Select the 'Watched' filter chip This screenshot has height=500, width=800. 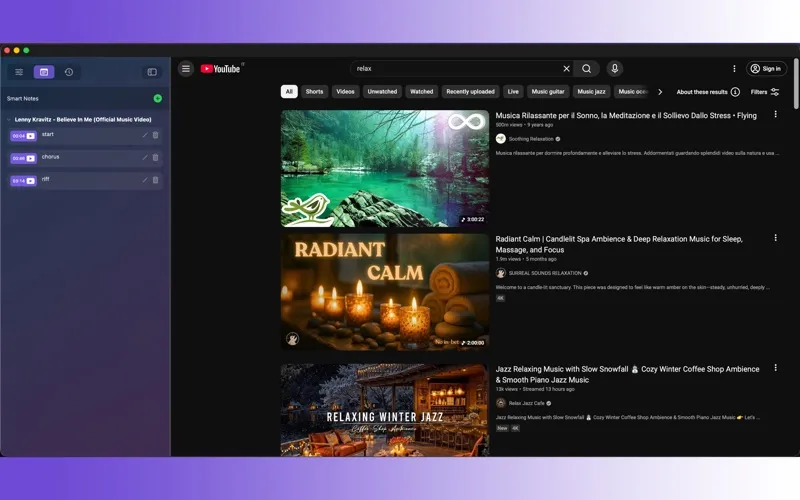(x=421, y=91)
